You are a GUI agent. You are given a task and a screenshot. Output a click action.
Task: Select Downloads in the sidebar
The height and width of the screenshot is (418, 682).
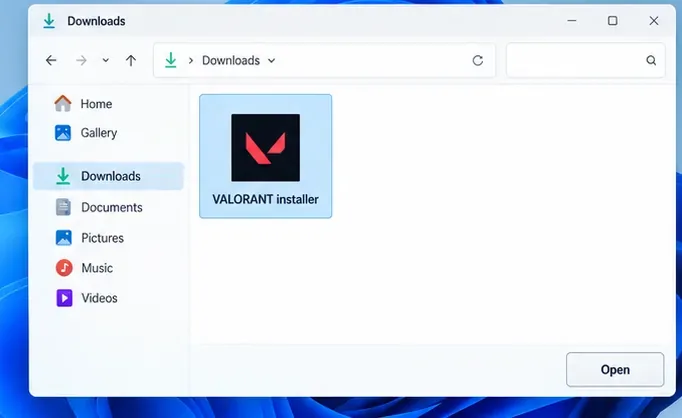[108, 176]
